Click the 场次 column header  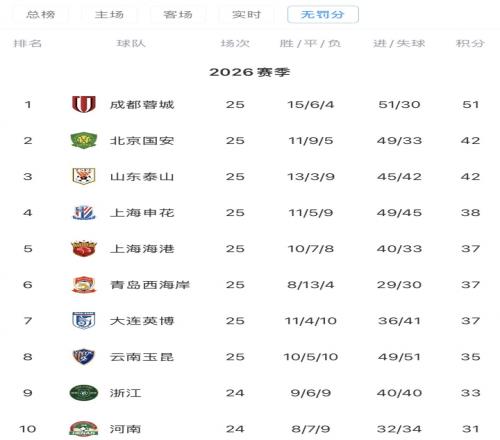(235, 43)
